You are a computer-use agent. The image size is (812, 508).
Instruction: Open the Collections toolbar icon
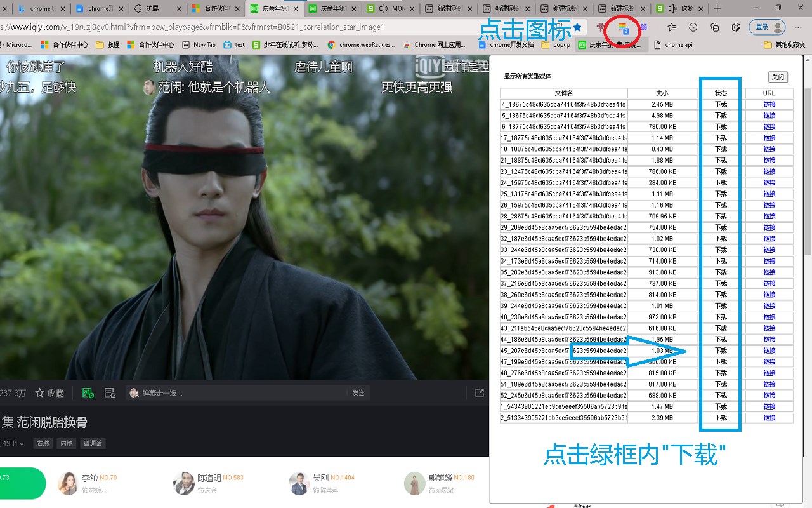click(715, 27)
